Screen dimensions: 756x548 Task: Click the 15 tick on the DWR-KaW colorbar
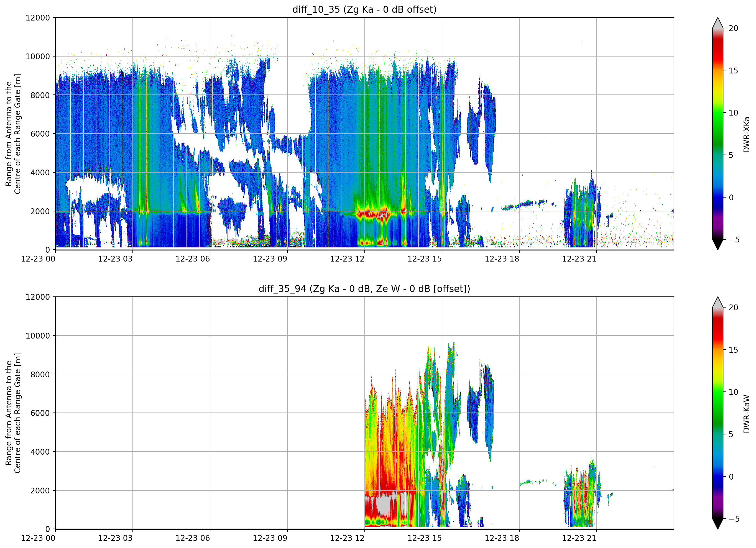pos(733,350)
